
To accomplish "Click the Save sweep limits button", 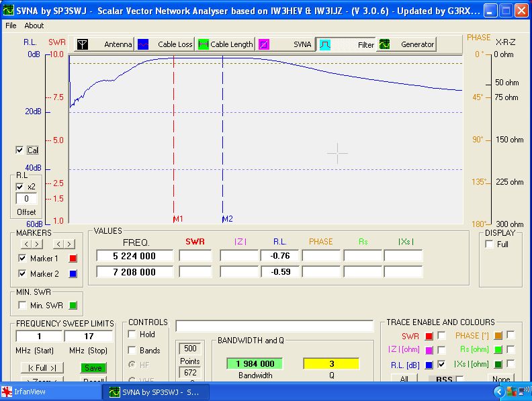I will (x=94, y=368).
